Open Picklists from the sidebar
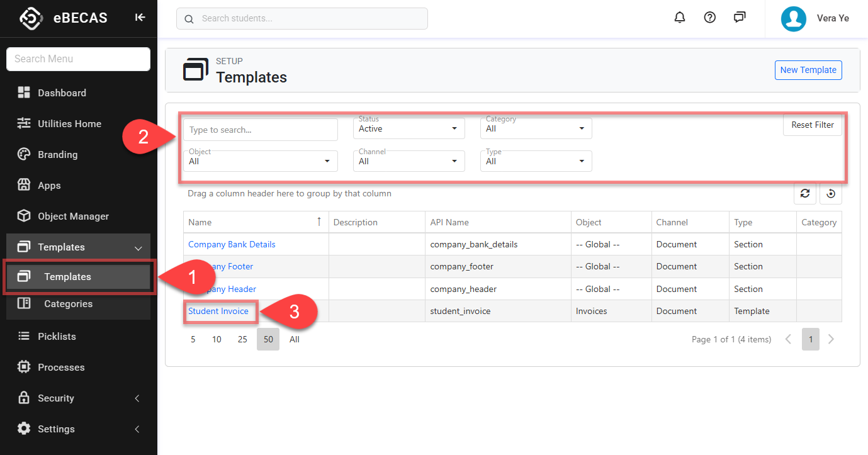Image resolution: width=868 pixels, height=455 pixels. click(x=57, y=336)
